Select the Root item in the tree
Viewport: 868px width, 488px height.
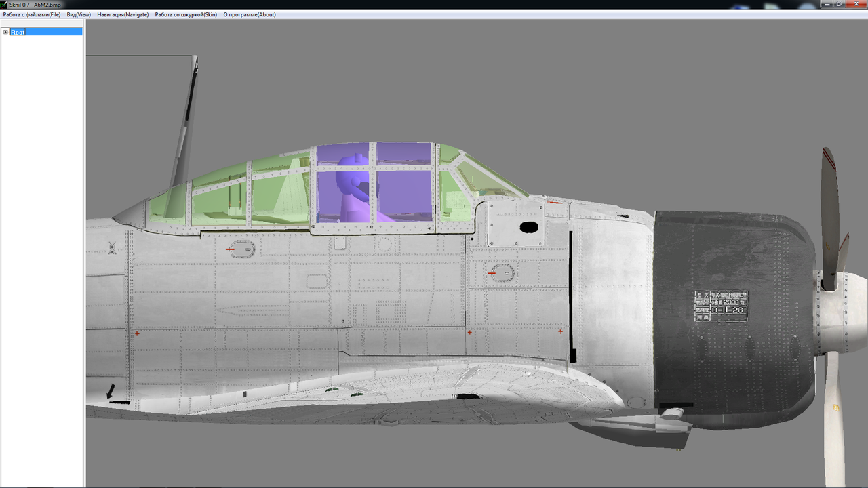tap(18, 32)
